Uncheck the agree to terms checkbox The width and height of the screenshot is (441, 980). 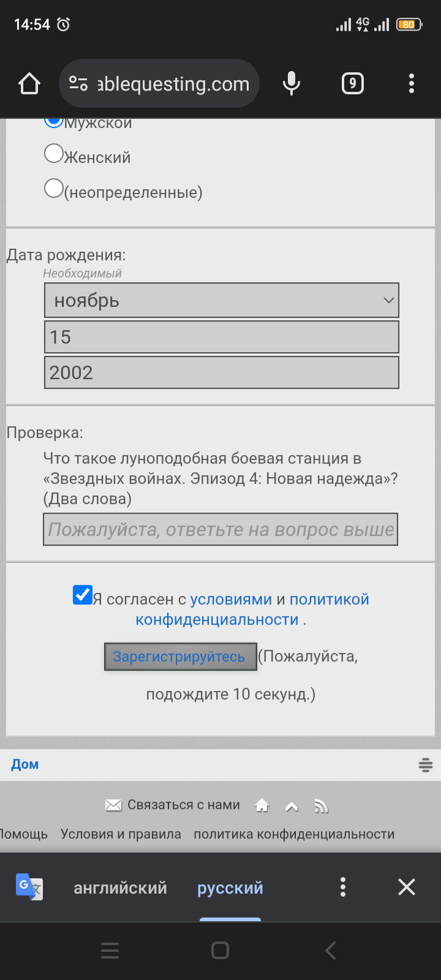(x=83, y=595)
